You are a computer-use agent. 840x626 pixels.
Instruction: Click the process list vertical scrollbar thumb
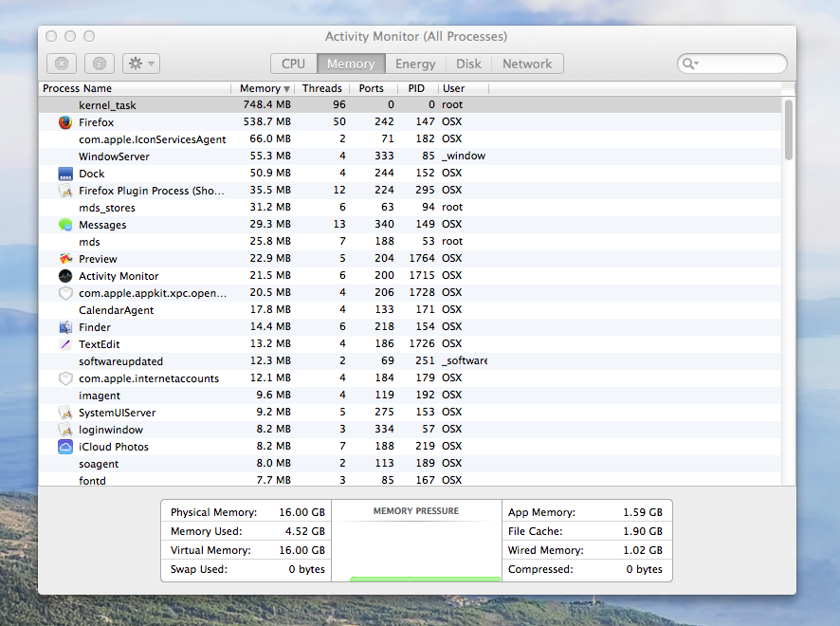788,130
